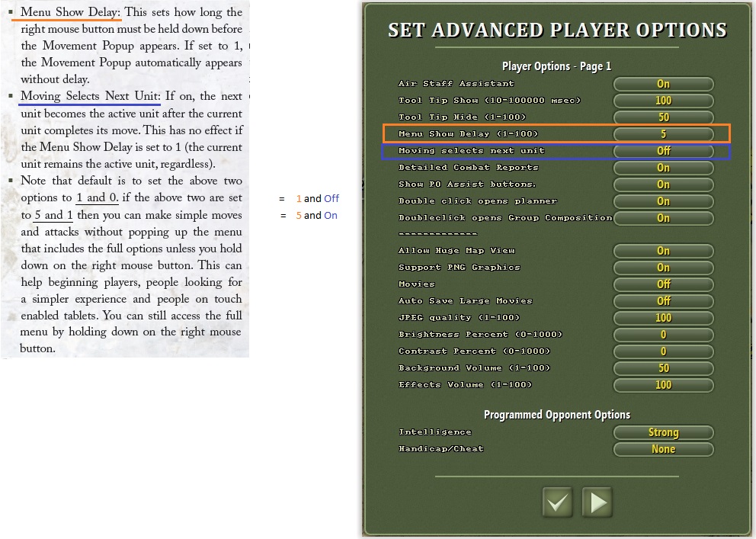Viewport: 756px width, 539px height.
Task: Click the Brightness Percent label
Action: [x=480, y=334]
